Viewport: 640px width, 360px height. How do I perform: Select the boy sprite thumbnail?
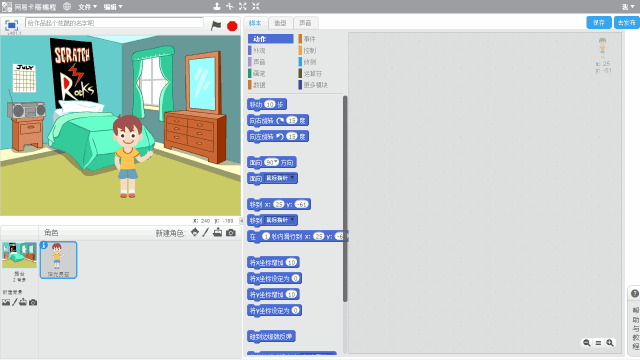point(58,260)
